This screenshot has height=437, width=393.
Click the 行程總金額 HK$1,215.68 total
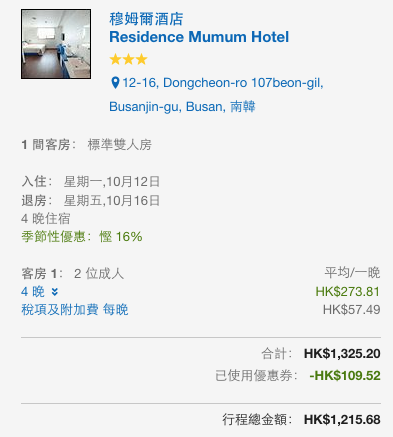pos(301,419)
